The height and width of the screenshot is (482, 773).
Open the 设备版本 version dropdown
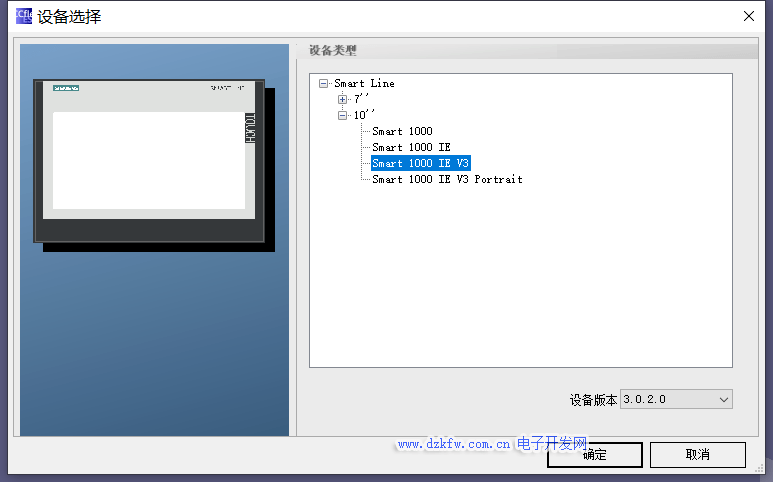tap(676, 399)
